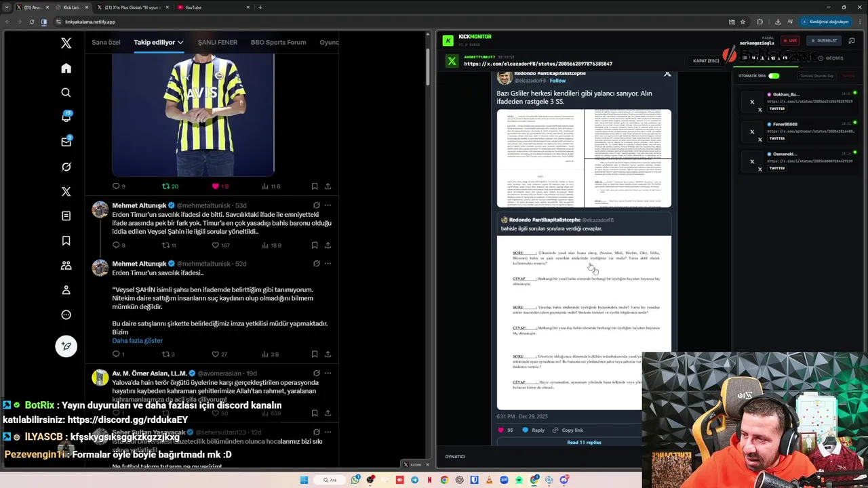Viewport: 868px width, 488px height.
Task: Click the browser address bar URL
Action: [x=90, y=22]
